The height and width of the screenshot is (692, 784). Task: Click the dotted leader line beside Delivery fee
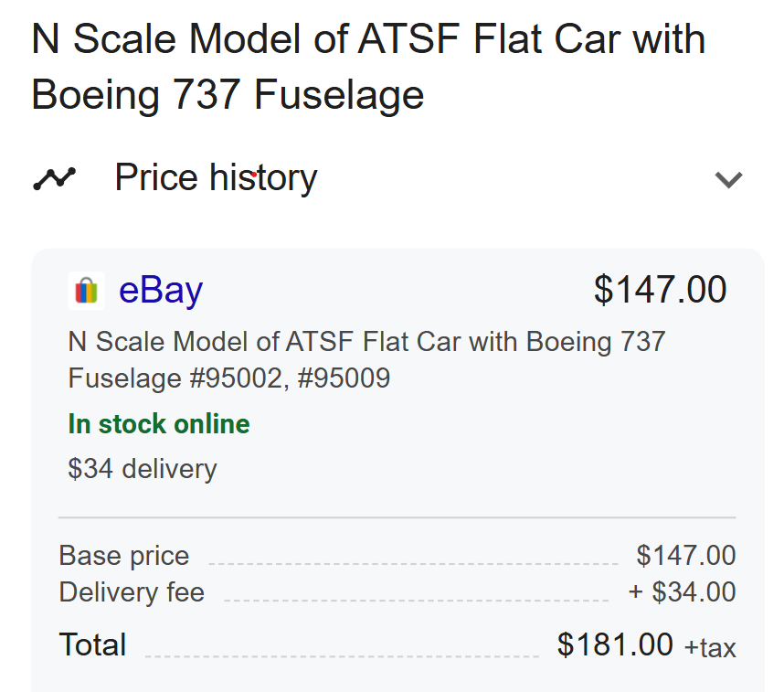coord(416,600)
